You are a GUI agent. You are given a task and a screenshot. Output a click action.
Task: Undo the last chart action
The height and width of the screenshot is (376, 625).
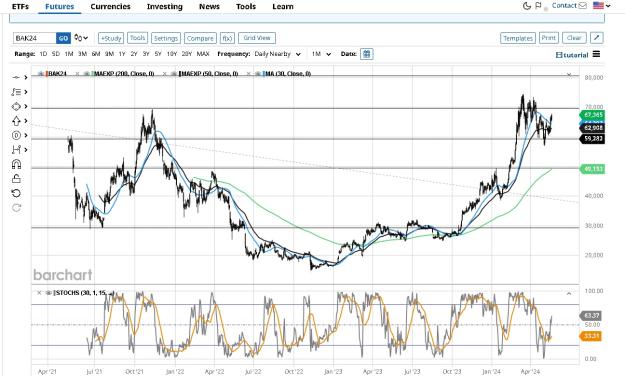16,193
